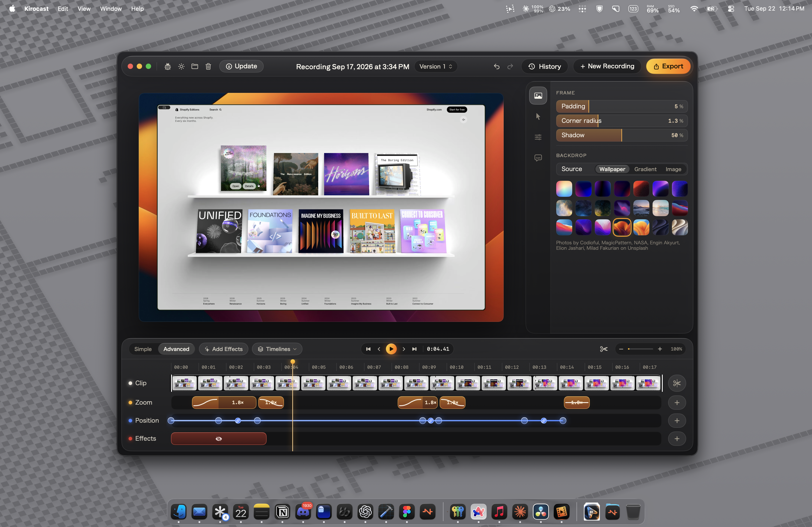Viewport: 812px width, 527px height.
Task: Undo the last edit
Action: click(497, 66)
